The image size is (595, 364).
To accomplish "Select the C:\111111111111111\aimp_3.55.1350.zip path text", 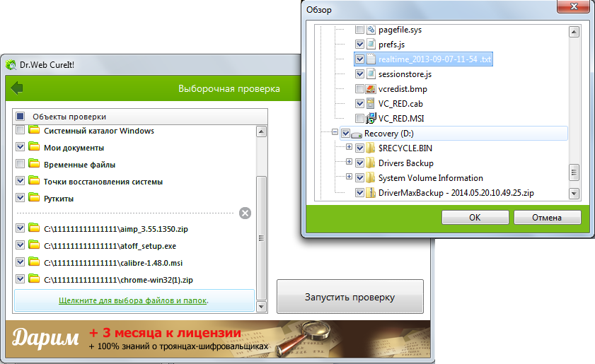I will pos(116,229).
